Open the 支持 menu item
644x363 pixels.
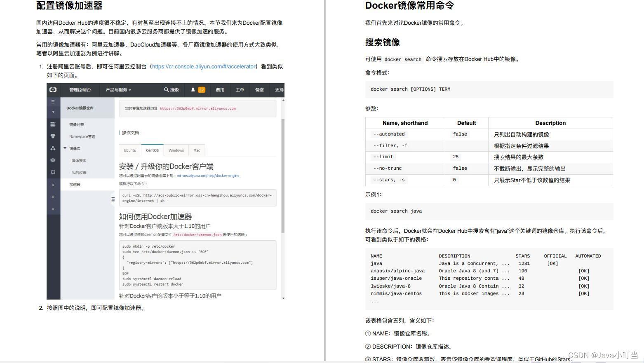pos(279,90)
